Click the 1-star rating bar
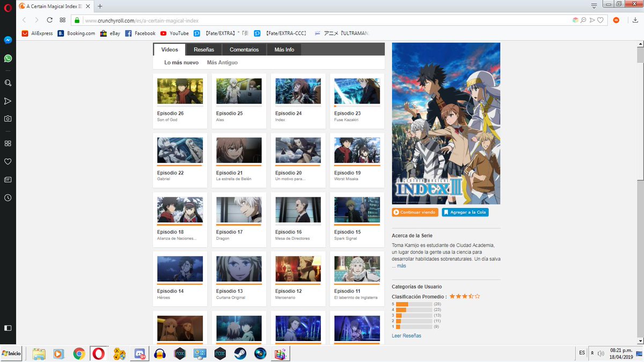 click(414, 326)
